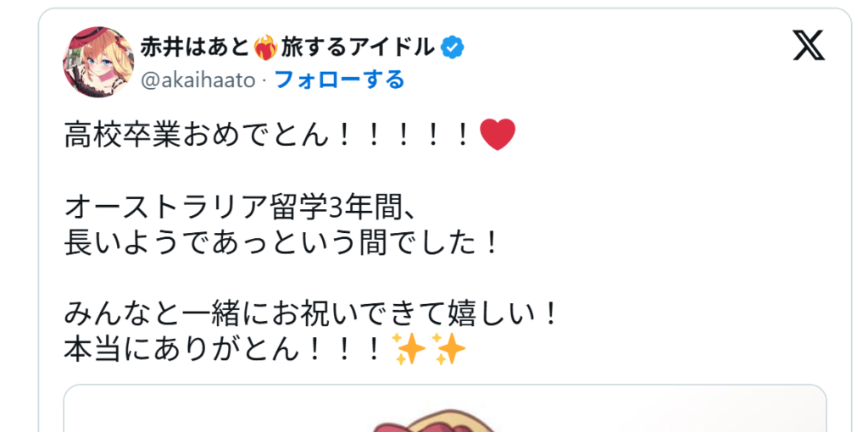Open the X logo link

[x=809, y=46]
